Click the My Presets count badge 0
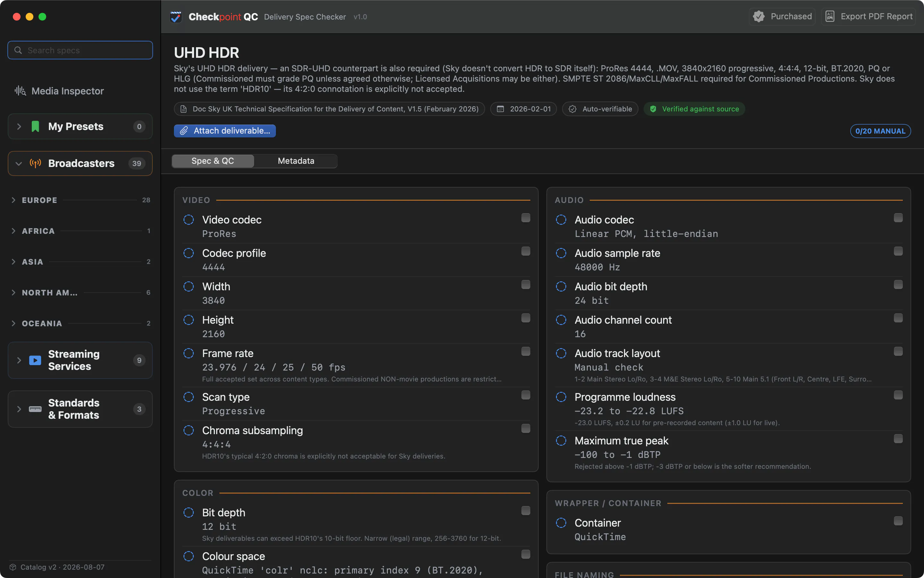The image size is (924, 578). click(x=139, y=127)
